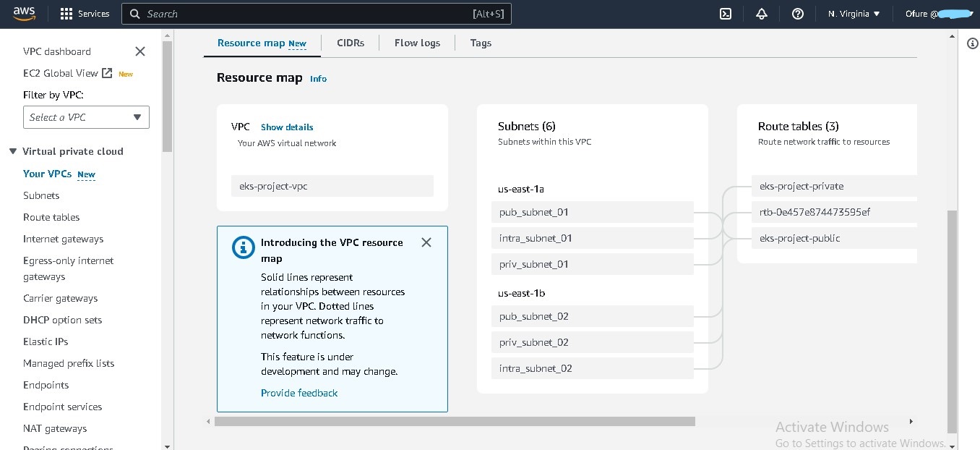
Task: Click the Services label in top bar
Action: pyautogui.click(x=94, y=14)
